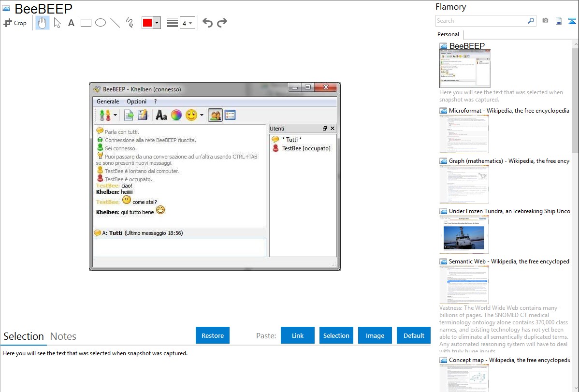Click the BeeBEEP users status icon
Viewport: 579px width, 392px height.
click(x=105, y=115)
